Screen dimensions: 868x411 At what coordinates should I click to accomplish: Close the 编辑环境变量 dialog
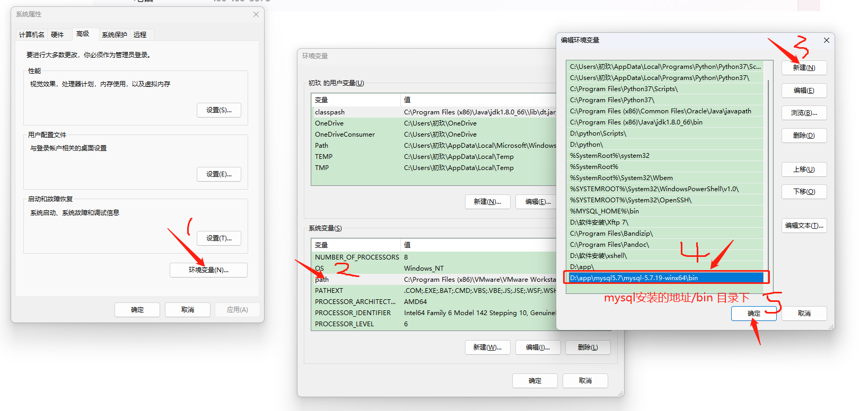[826, 40]
